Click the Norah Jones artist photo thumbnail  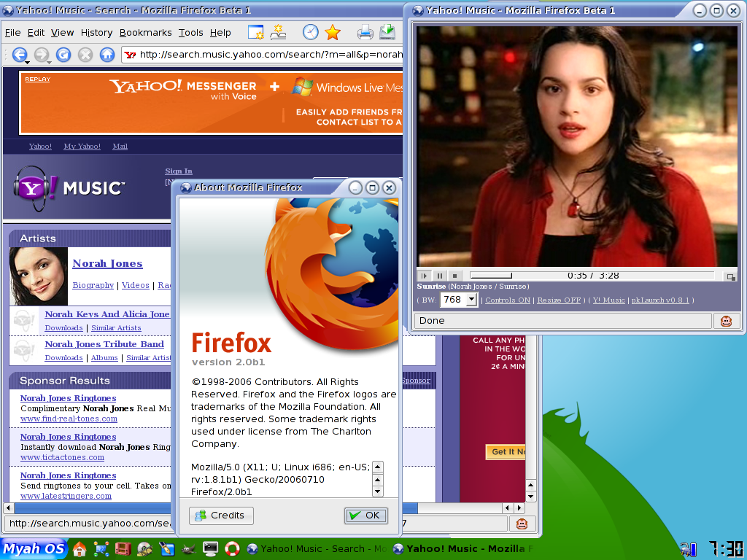pyautogui.click(x=39, y=276)
